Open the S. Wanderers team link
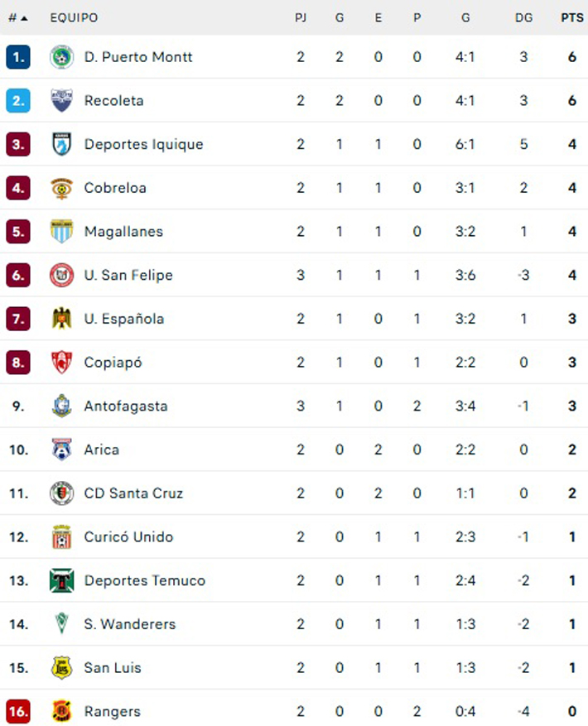 pos(130,624)
